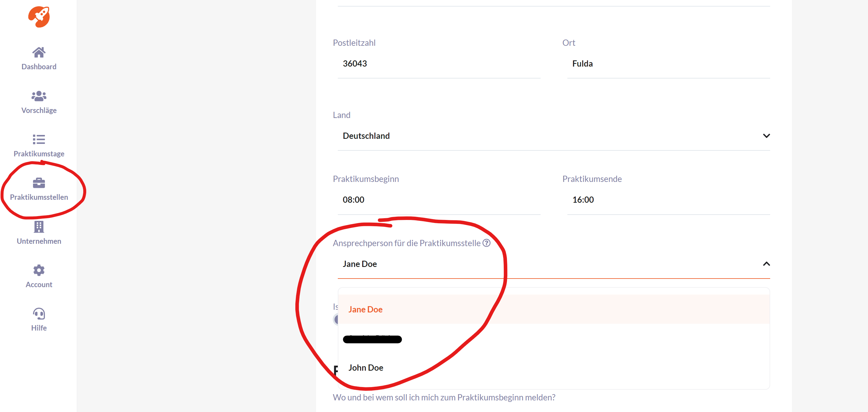The width and height of the screenshot is (868, 412).
Task: Choose John Doe from the dropdown list
Action: [365, 367]
